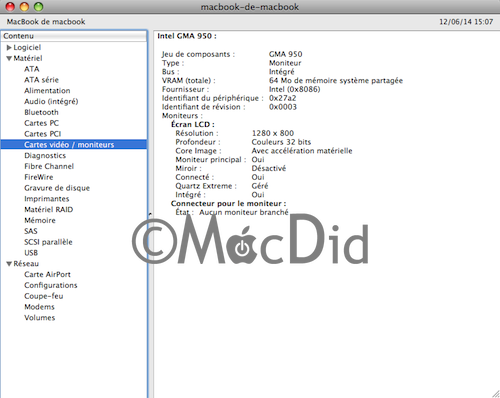
Task: Click the Désactivé mirror value
Action: [x=269, y=168]
